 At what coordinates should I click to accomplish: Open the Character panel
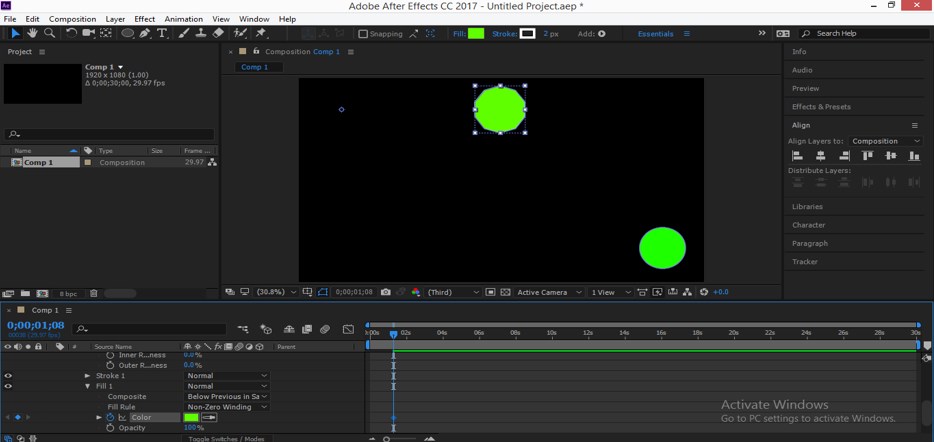(x=808, y=225)
